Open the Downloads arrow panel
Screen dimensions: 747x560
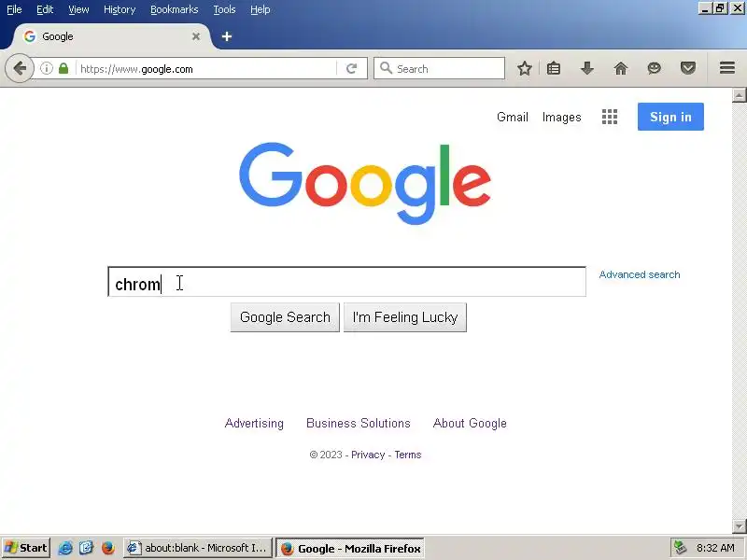pyautogui.click(x=587, y=68)
